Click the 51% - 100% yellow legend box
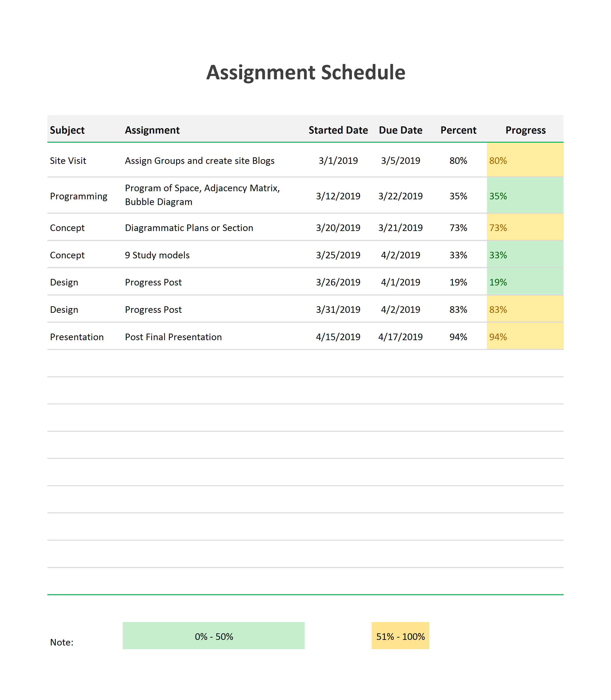611x700 pixels. (x=400, y=636)
